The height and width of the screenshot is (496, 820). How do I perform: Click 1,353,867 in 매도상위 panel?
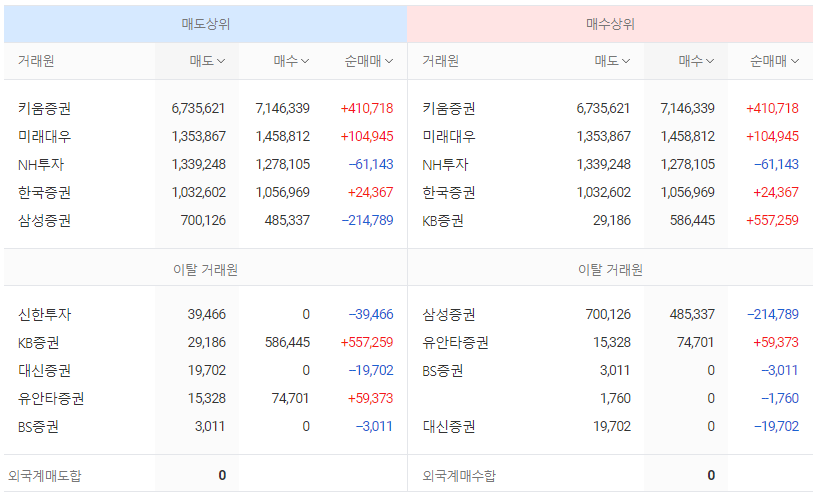click(x=199, y=137)
